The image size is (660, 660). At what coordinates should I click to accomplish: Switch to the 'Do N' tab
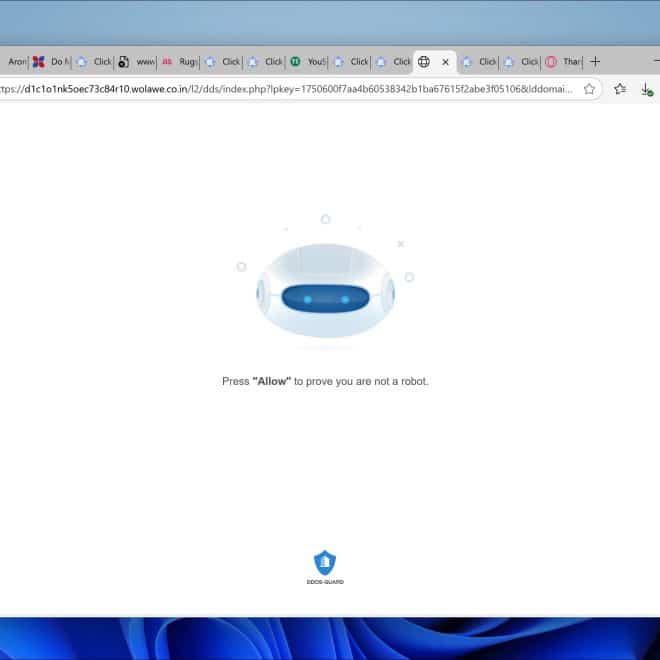(51, 62)
